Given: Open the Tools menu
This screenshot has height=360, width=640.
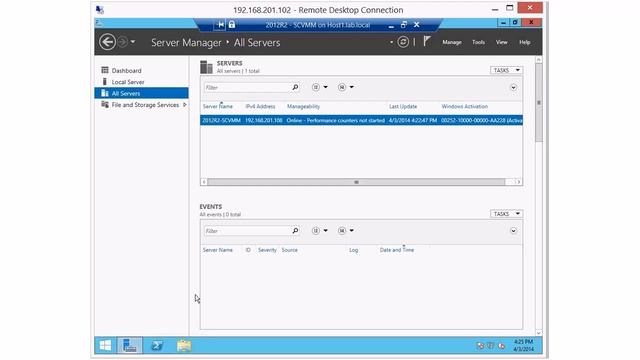Looking at the screenshot, I should coord(478,42).
